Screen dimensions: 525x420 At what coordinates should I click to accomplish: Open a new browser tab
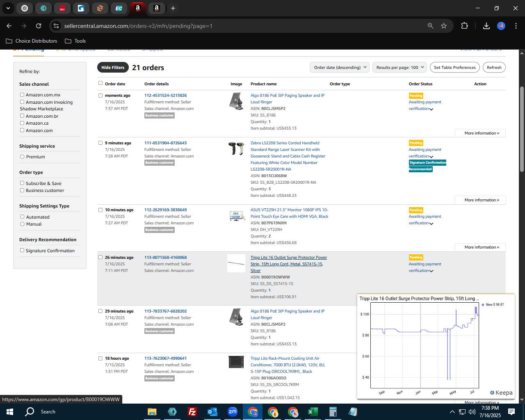click(x=173, y=8)
